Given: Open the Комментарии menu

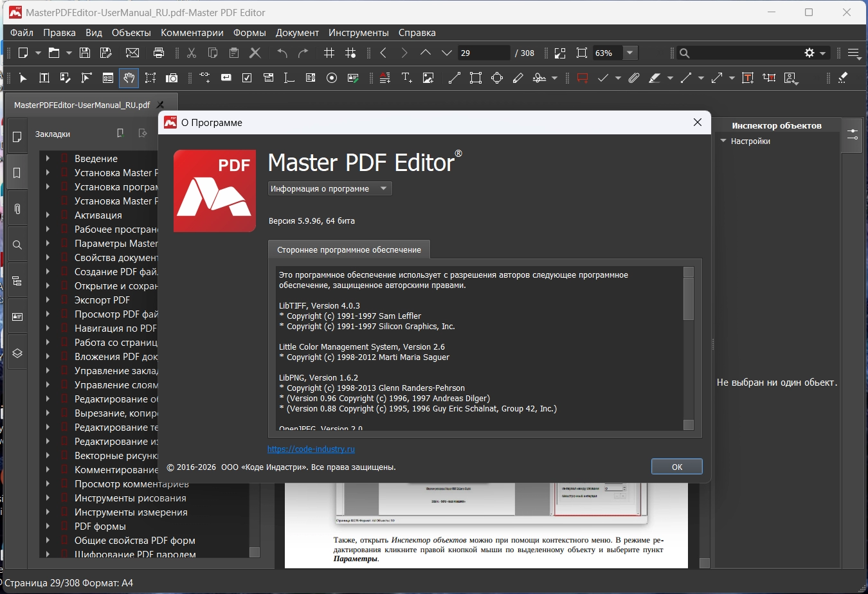Looking at the screenshot, I should click(x=192, y=33).
